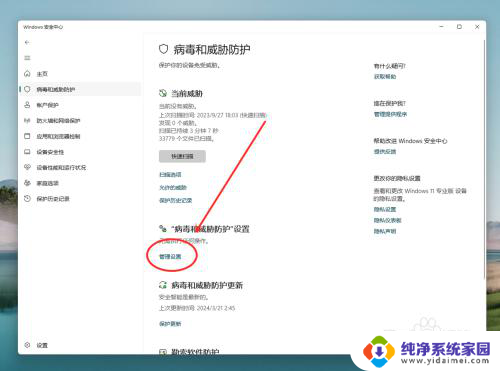Click the 当前威胁 section heading

coord(187,94)
